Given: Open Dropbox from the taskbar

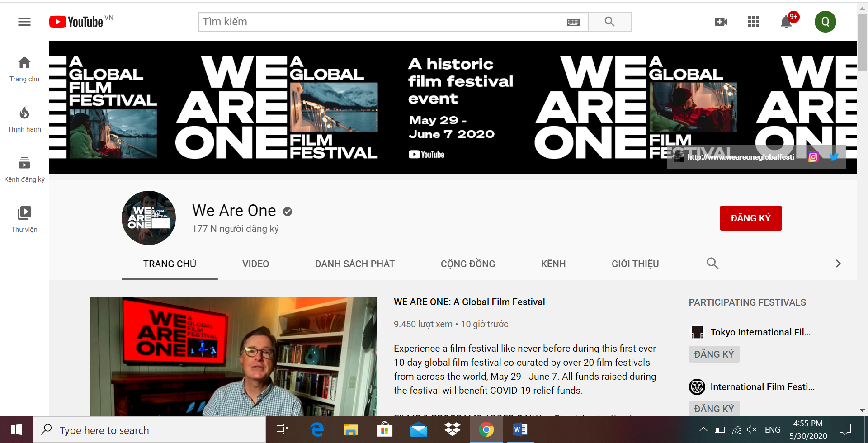Looking at the screenshot, I should coord(453,429).
